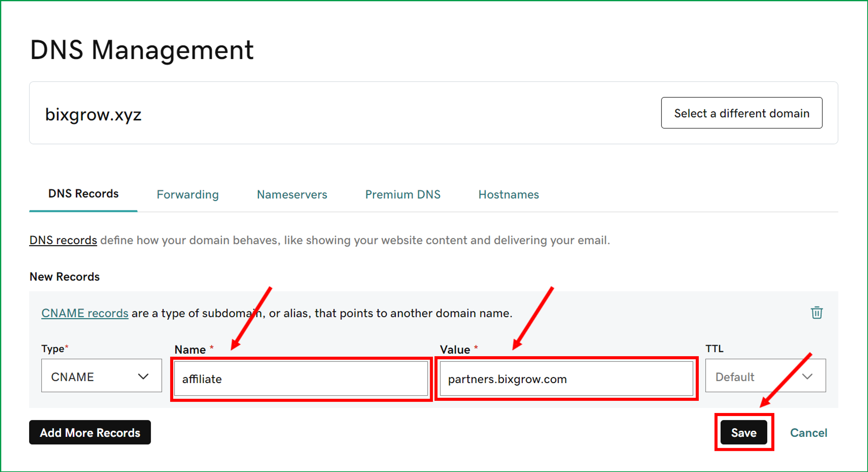Cancel adding the new record
The width and height of the screenshot is (868, 472).
pos(808,433)
